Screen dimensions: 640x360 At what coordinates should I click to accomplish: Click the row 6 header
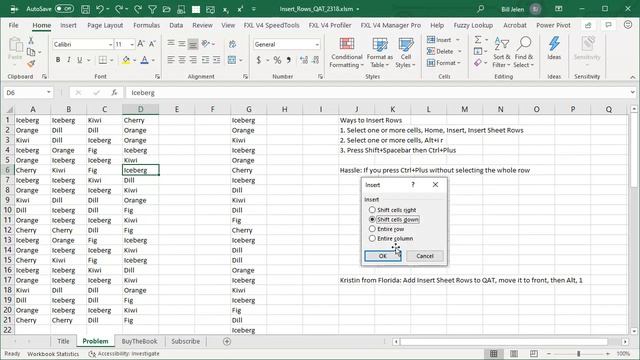coord(8,170)
